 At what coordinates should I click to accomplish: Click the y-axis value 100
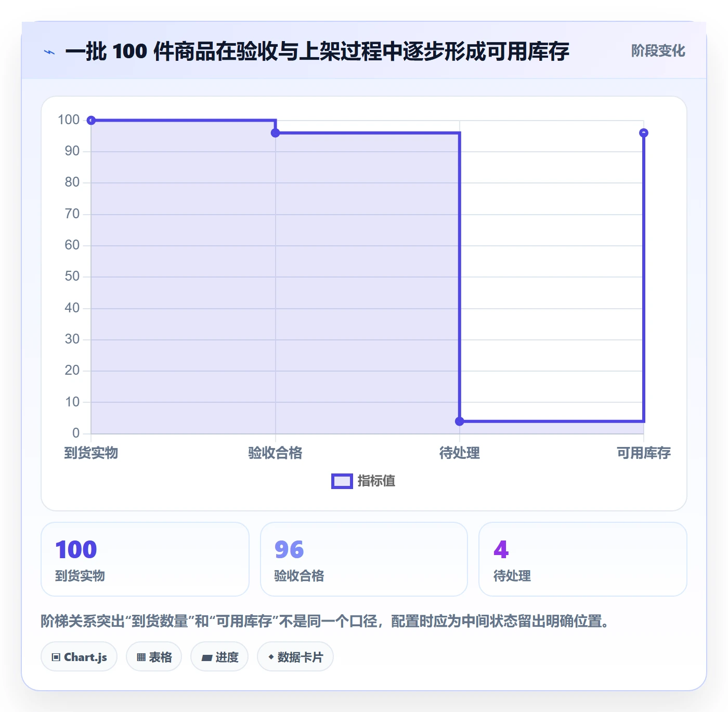[69, 120]
